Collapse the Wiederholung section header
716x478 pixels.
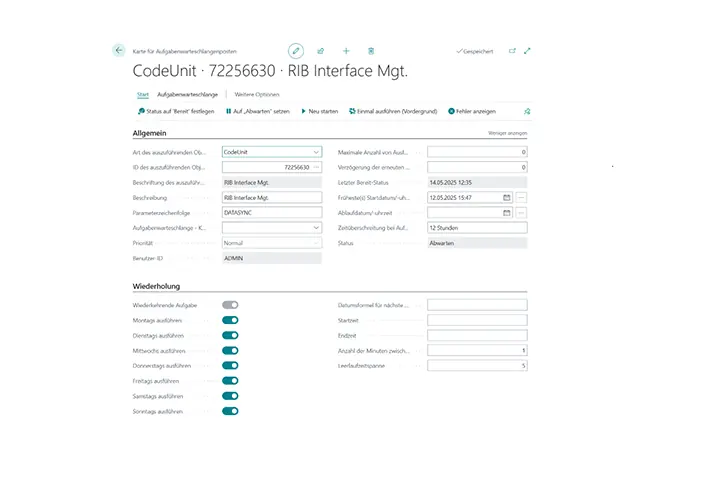(x=156, y=286)
